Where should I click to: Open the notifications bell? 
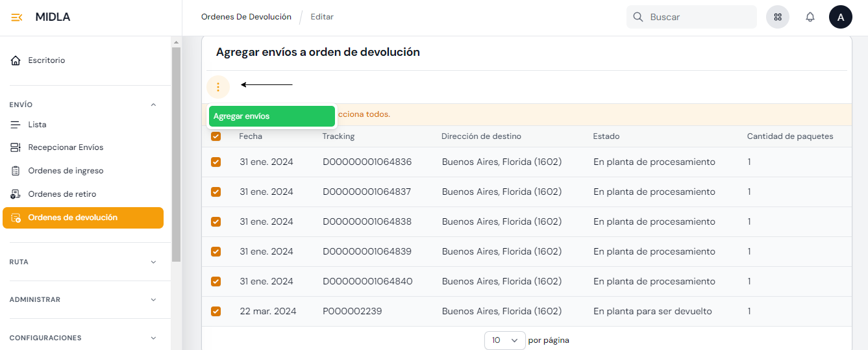tap(810, 17)
